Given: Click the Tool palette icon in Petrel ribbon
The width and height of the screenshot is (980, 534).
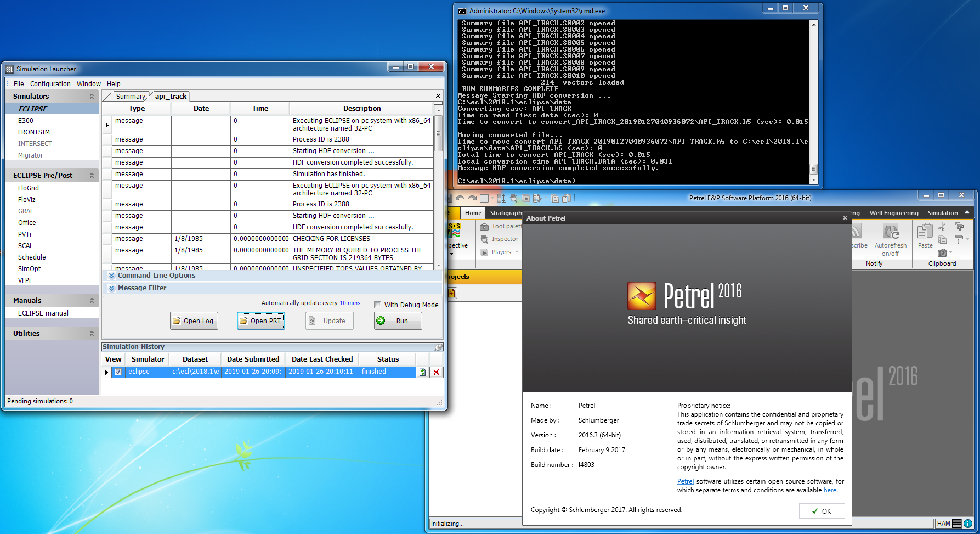Looking at the screenshot, I should coord(484,227).
